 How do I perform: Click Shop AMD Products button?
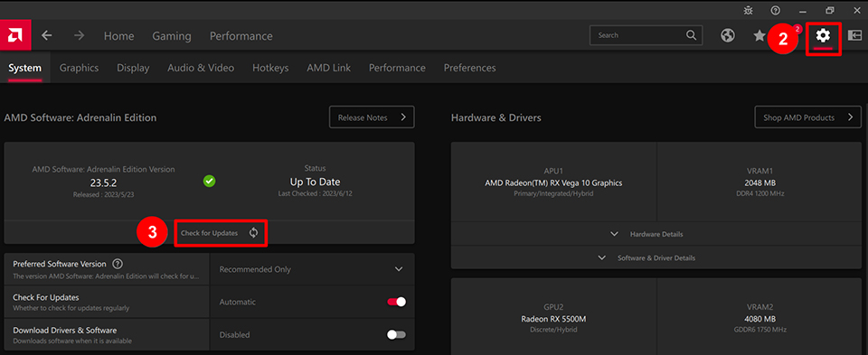pos(807,117)
